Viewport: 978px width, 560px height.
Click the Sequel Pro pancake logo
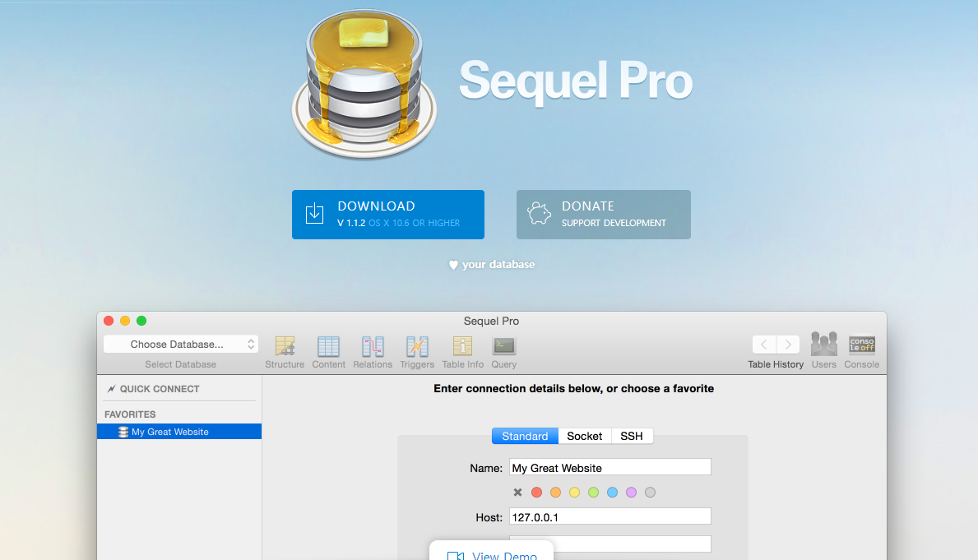pyautogui.click(x=364, y=84)
